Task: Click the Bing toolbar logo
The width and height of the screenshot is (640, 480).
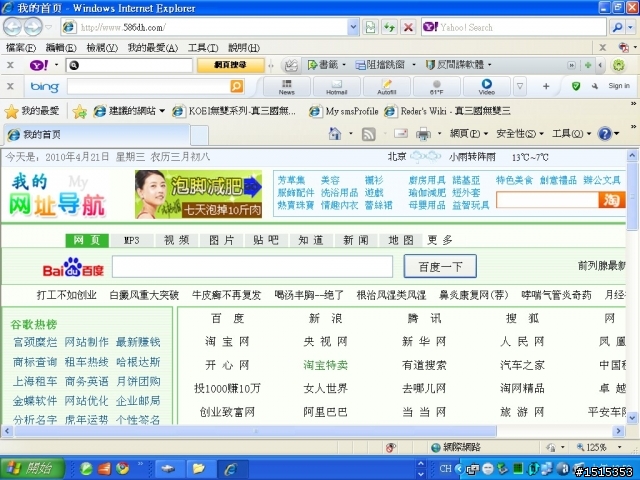Action: (x=44, y=87)
